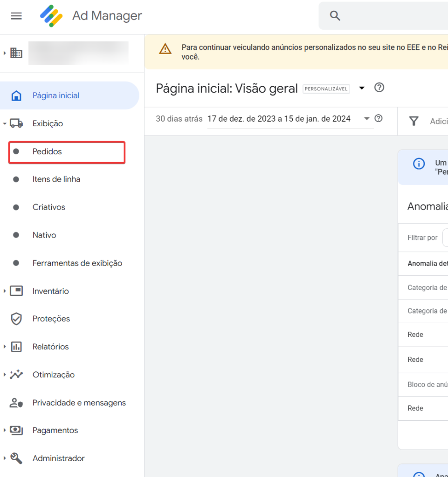Click the PERSONALIZÁVEL badge

coord(326,89)
